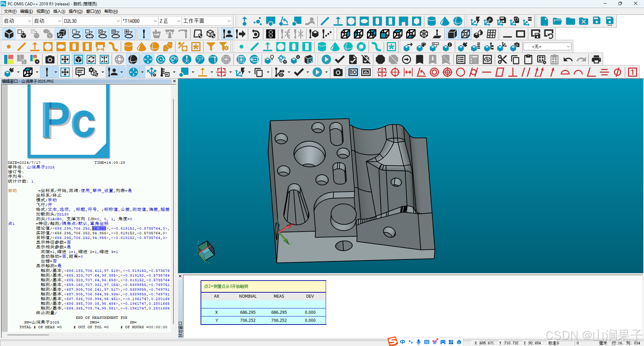Show the grid icon
The image size is (644, 346).
click(x=491, y=34)
